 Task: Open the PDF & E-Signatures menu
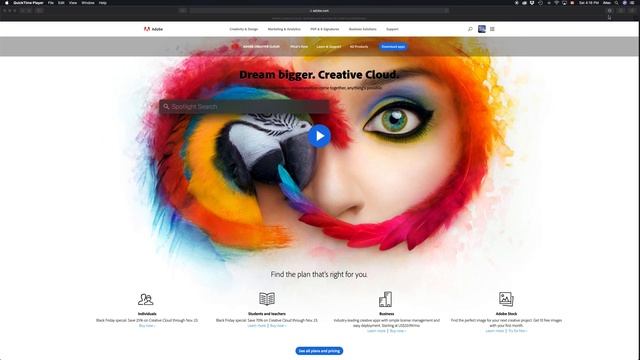324,29
